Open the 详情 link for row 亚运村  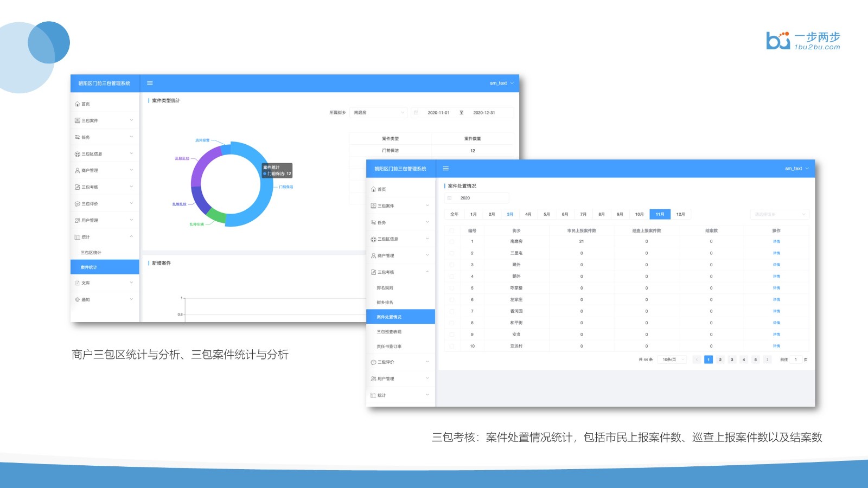776,346
